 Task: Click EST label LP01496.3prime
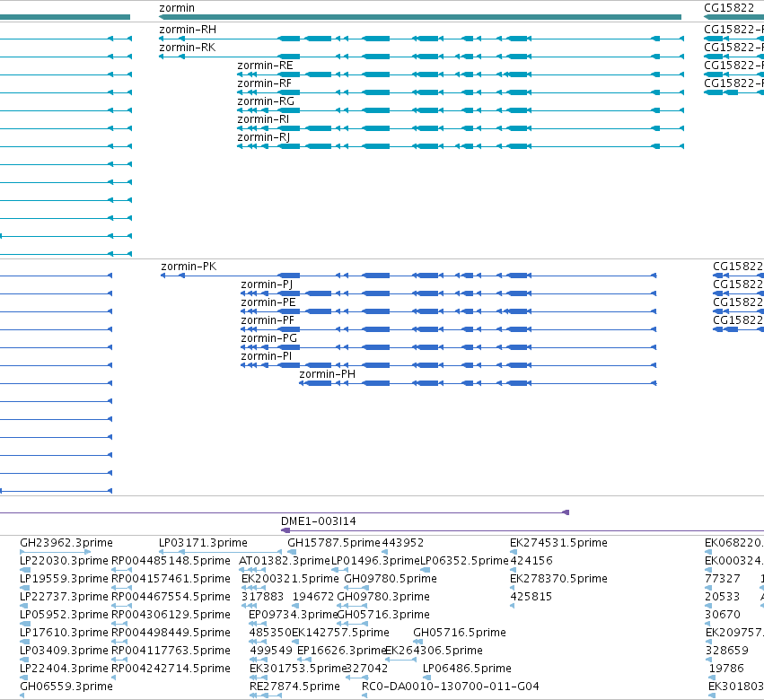point(375,561)
